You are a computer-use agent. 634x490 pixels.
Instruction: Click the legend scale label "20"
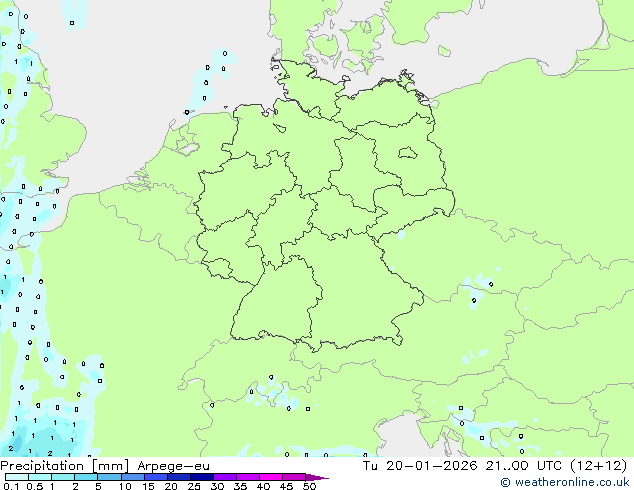click(x=171, y=486)
